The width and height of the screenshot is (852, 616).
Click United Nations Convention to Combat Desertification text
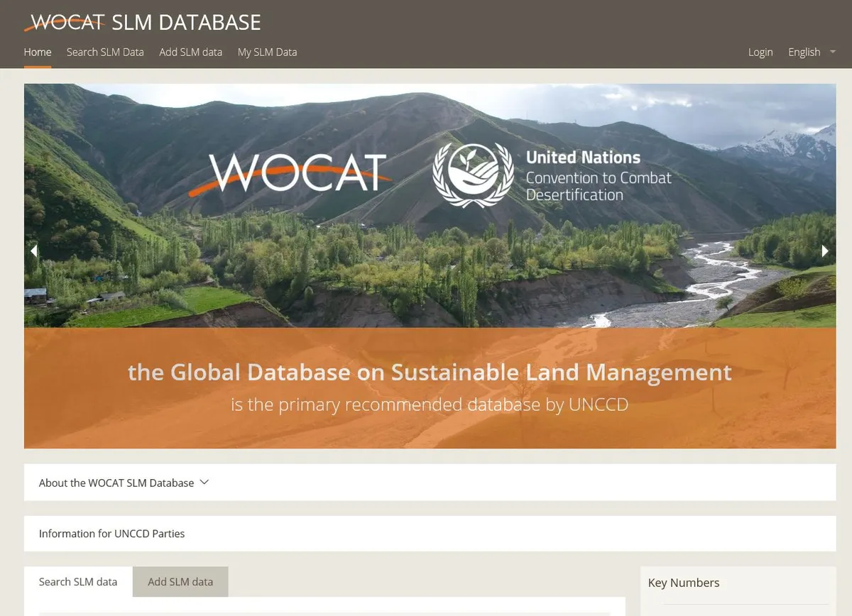(598, 176)
